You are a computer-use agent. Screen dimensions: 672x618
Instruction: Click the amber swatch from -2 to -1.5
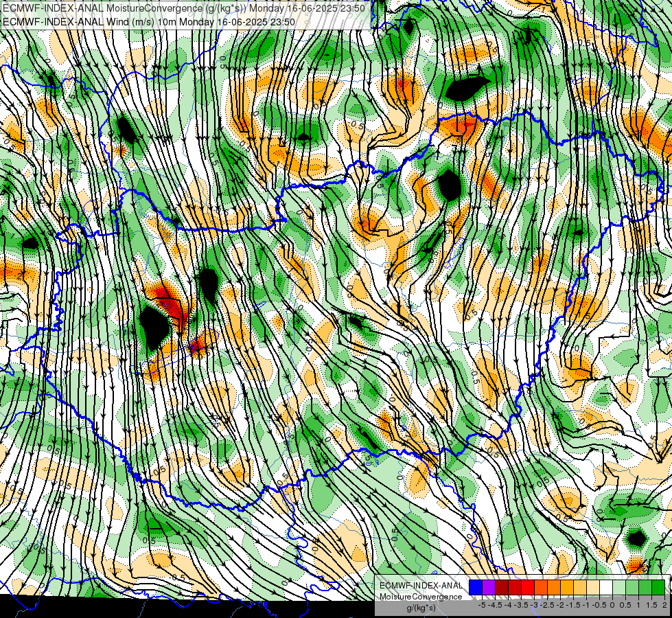[567, 587]
